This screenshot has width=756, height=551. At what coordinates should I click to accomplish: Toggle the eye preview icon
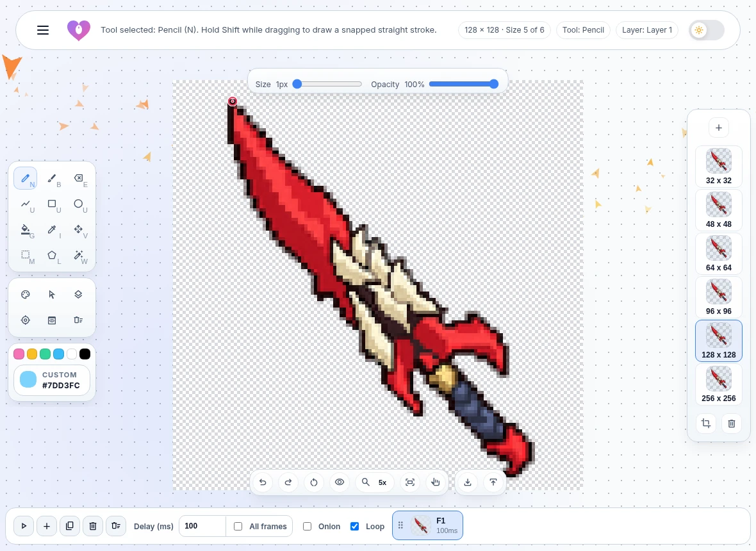[x=340, y=482]
